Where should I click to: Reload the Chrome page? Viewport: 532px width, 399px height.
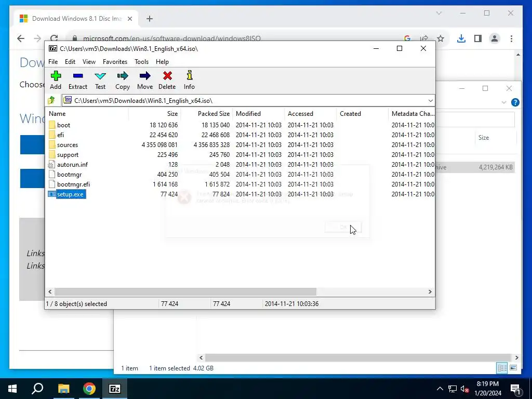click(x=54, y=38)
